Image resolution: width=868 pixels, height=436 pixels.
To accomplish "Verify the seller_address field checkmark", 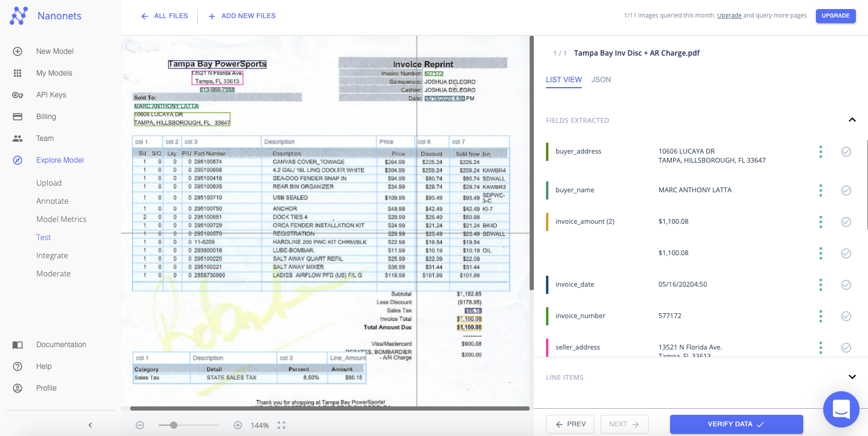I will coord(846,348).
